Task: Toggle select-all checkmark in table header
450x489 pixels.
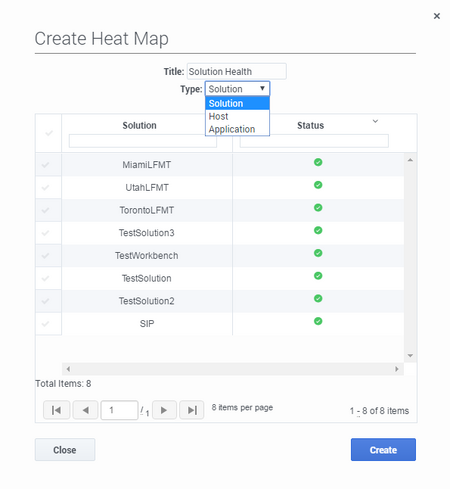Action: click(49, 133)
